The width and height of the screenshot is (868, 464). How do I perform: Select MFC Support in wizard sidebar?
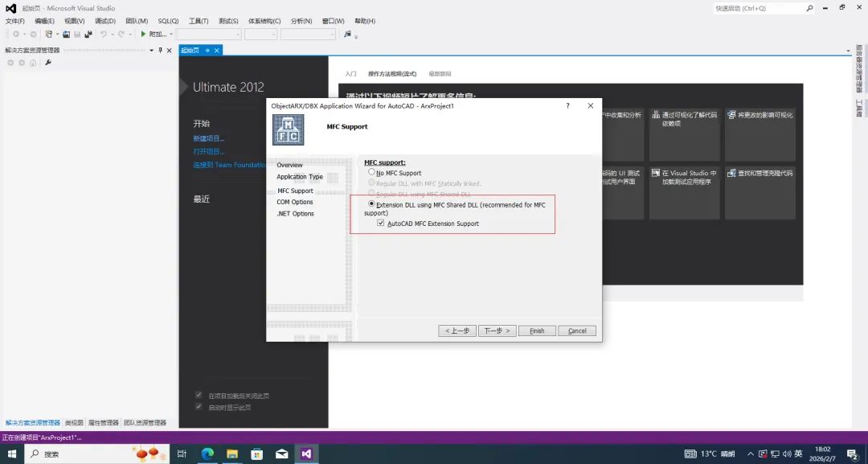(x=295, y=191)
